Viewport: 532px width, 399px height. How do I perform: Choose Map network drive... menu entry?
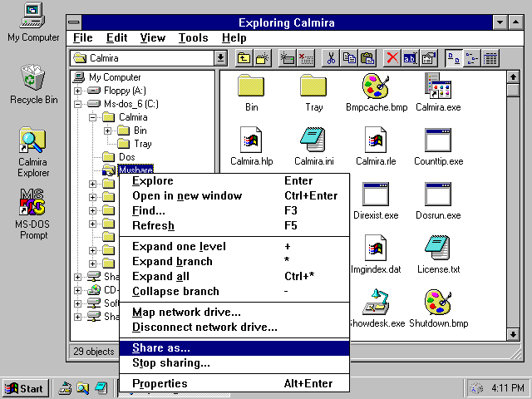pos(234,313)
